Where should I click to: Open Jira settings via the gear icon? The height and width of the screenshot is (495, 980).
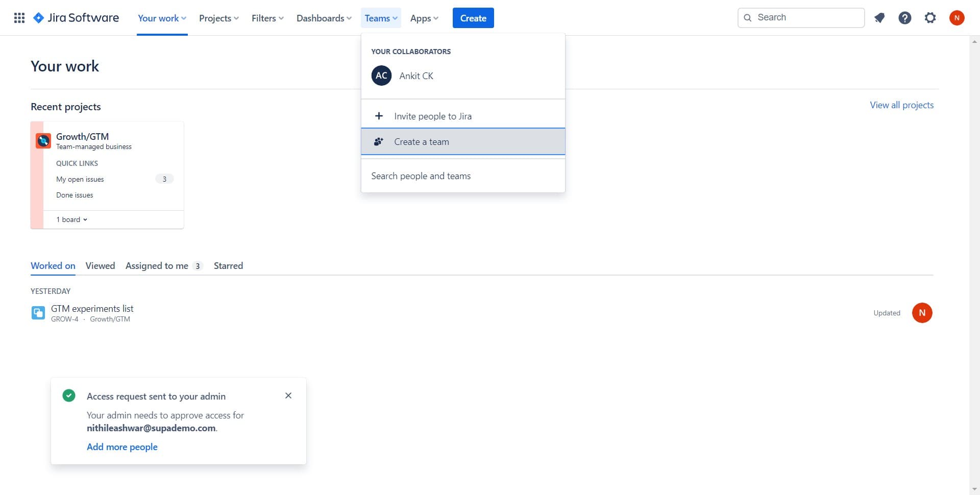[930, 17]
